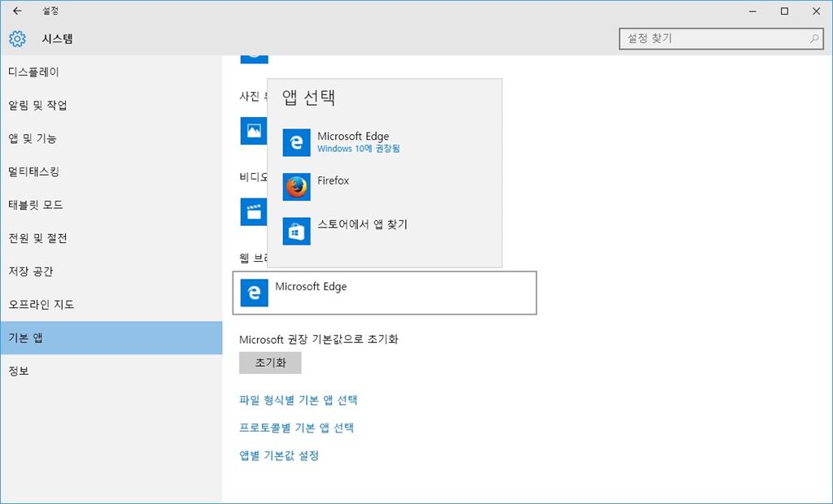Image resolution: width=833 pixels, height=504 pixels.
Task: Click the search magnifier icon
Action: click(813, 39)
